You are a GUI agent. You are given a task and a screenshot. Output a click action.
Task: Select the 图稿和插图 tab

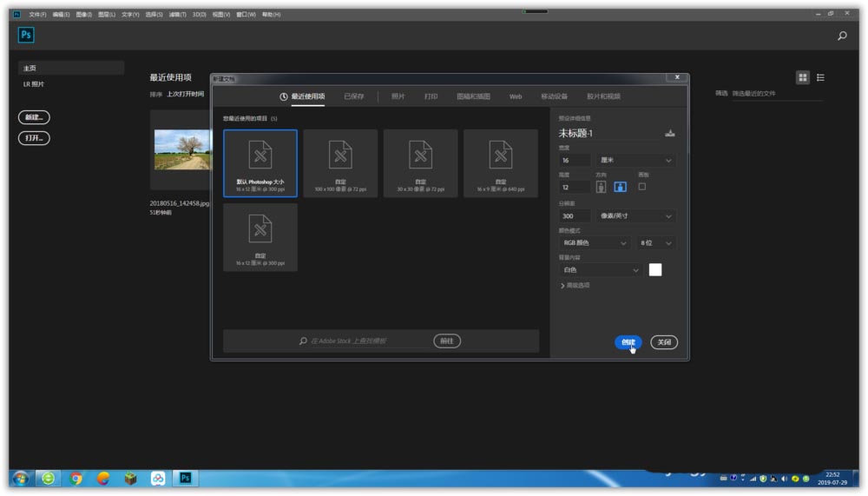point(473,96)
